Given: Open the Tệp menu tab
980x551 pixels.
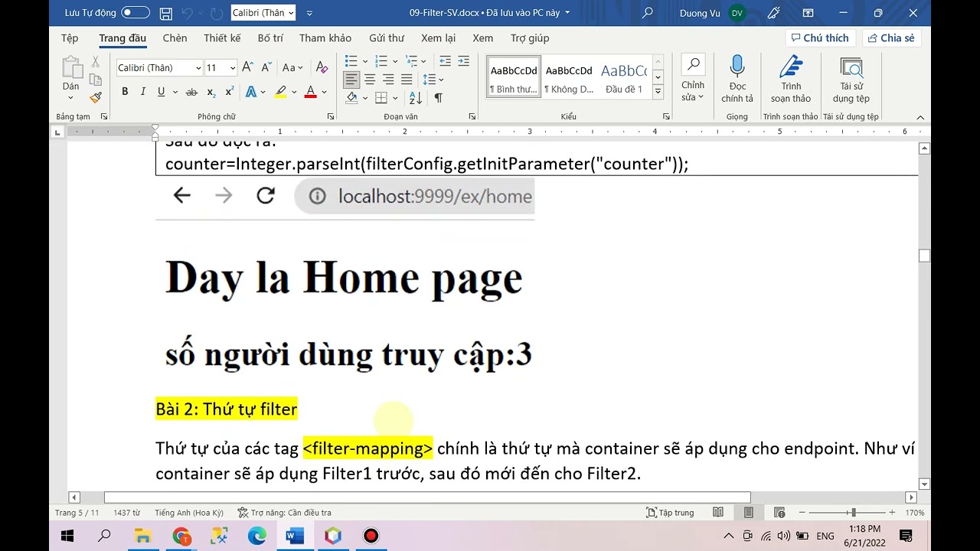Looking at the screenshot, I should pyautogui.click(x=70, y=38).
